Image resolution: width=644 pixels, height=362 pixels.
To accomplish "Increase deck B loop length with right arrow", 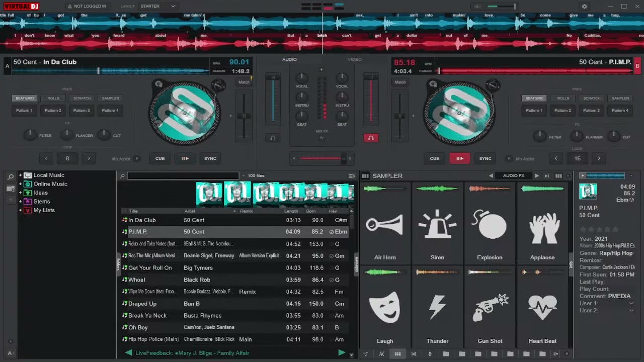I will pos(599,158).
